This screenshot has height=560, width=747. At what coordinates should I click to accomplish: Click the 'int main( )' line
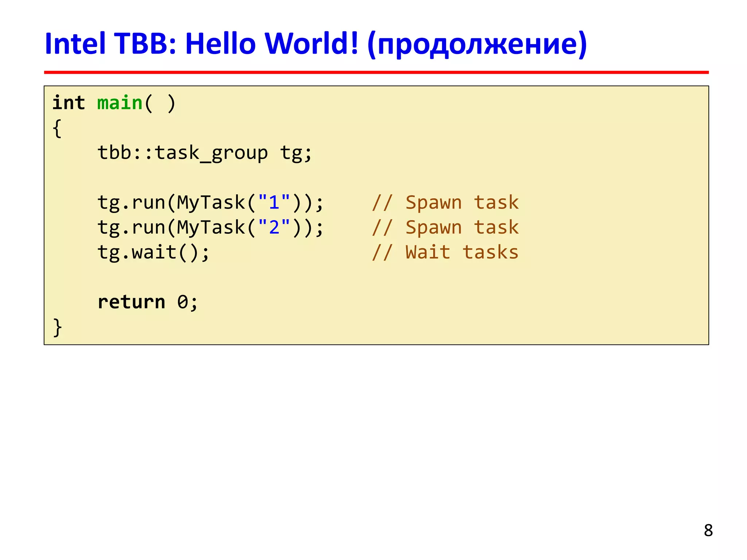tap(114, 103)
